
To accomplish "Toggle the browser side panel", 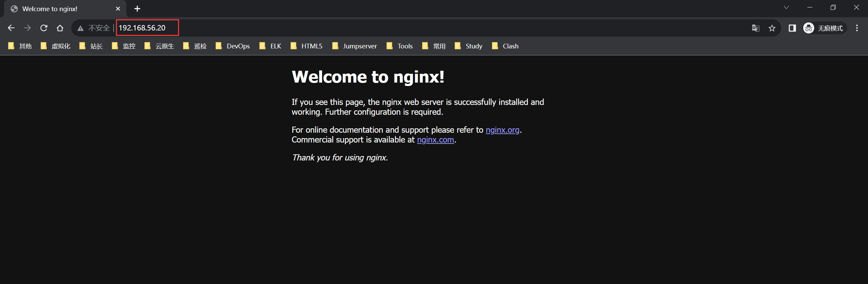I will click(x=792, y=28).
